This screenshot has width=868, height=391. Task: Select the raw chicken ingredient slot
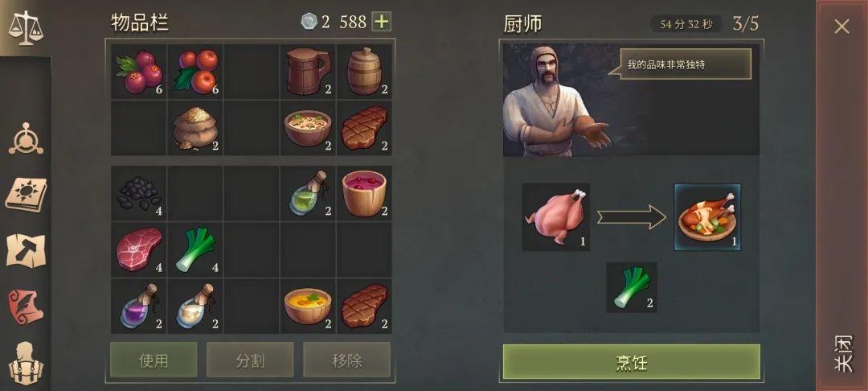(x=556, y=217)
